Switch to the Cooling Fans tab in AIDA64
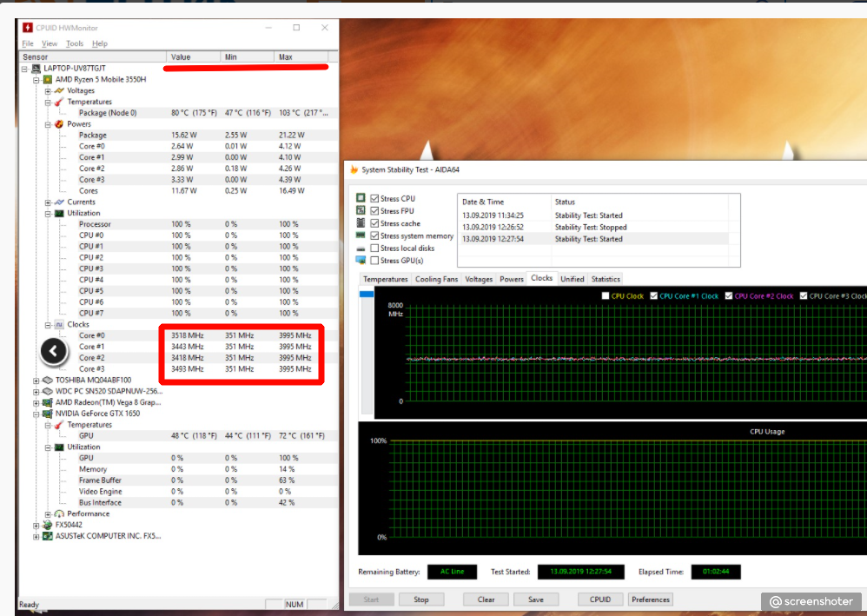This screenshot has width=867, height=616. 436,279
